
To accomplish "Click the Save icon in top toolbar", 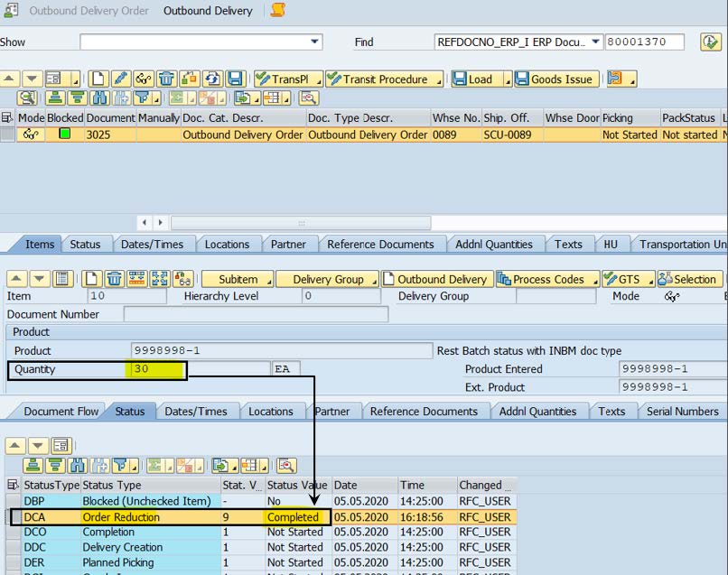I will click(x=235, y=79).
